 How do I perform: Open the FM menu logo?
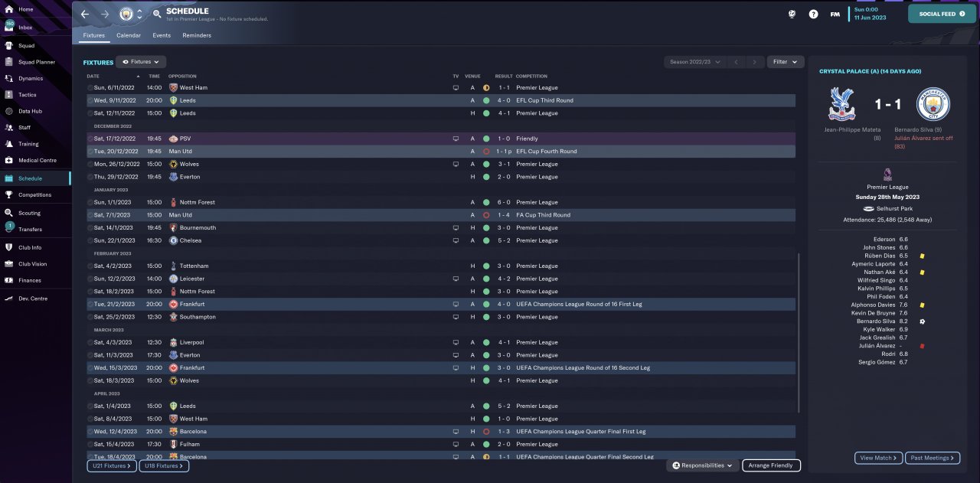point(835,14)
